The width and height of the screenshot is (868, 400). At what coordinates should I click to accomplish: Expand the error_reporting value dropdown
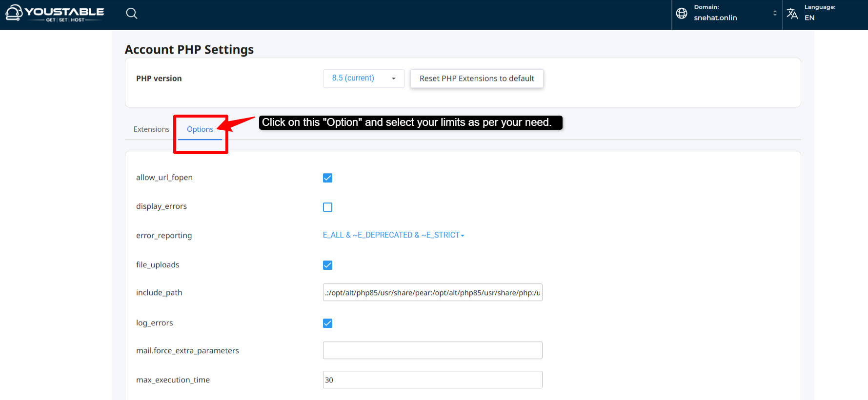[394, 235]
